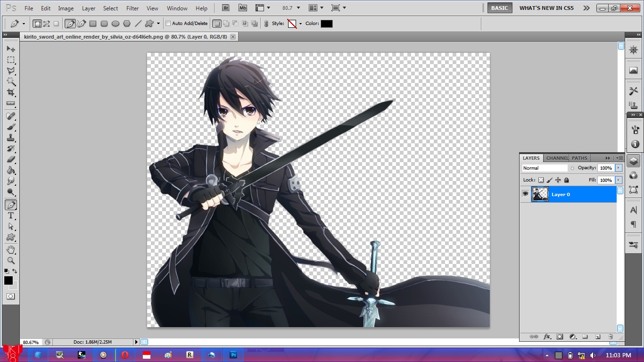
Task: Expand the shape geometry options arrow
Action: (x=158, y=24)
